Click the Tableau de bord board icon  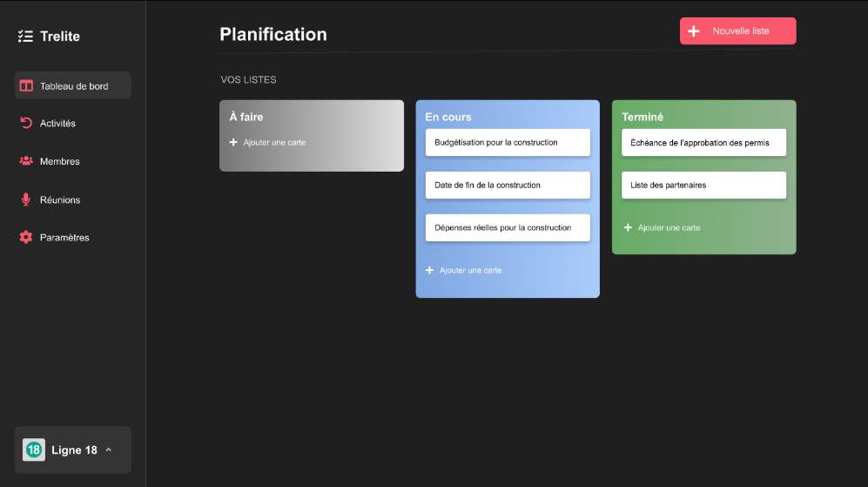point(26,86)
